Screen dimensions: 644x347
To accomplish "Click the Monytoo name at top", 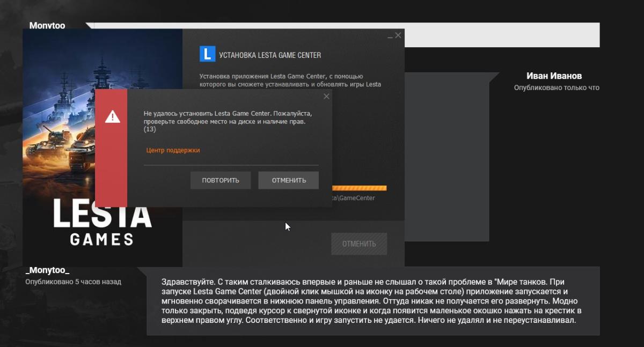I will tap(47, 26).
